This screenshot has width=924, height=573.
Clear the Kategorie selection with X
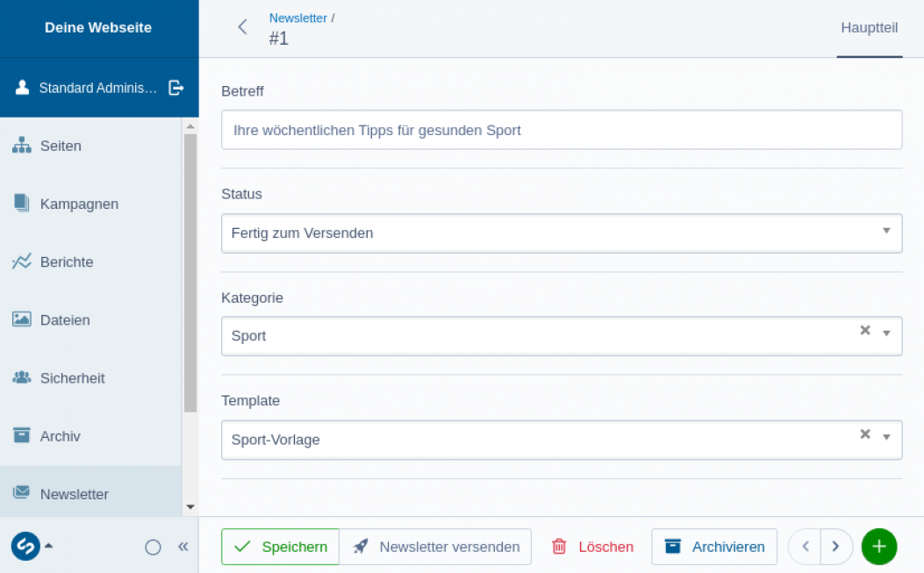point(865,330)
